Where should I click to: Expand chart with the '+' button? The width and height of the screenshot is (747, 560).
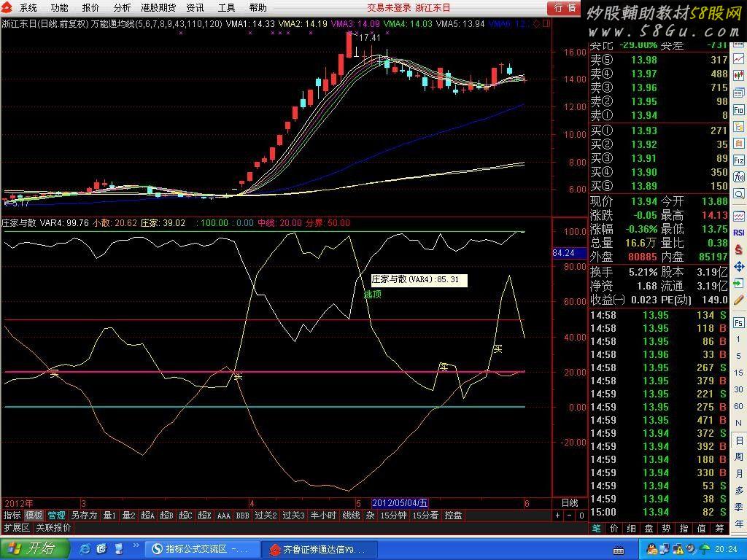click(x=558, y=516)
